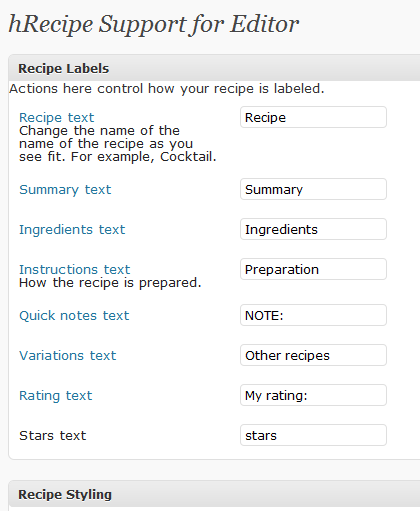Click the Variations text label
This screenshot has height=511, width=420.
[68, 355]
